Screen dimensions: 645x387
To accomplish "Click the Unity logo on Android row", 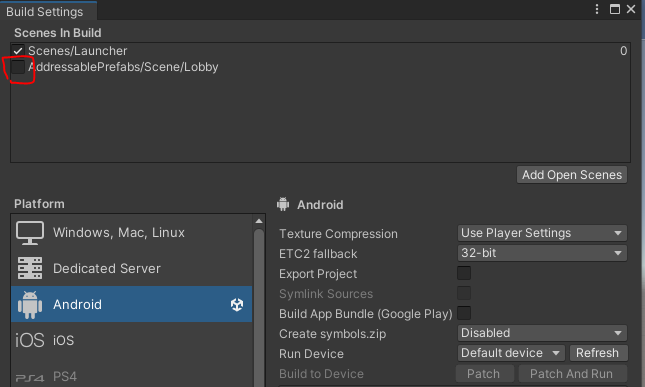I will [237, 304].
